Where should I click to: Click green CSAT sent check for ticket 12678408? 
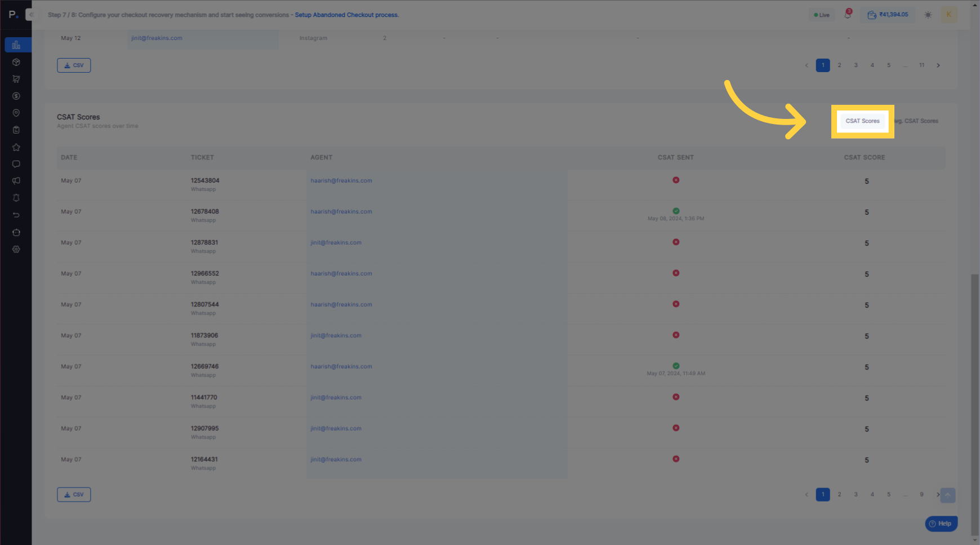pyautogui.click(x=676, y=211)
